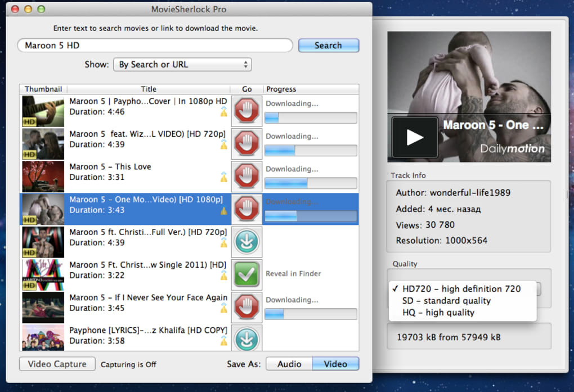Stop download of Maroon 5 Payphone Cover
This screenshot has width=574, height=392.
(246, 111)
